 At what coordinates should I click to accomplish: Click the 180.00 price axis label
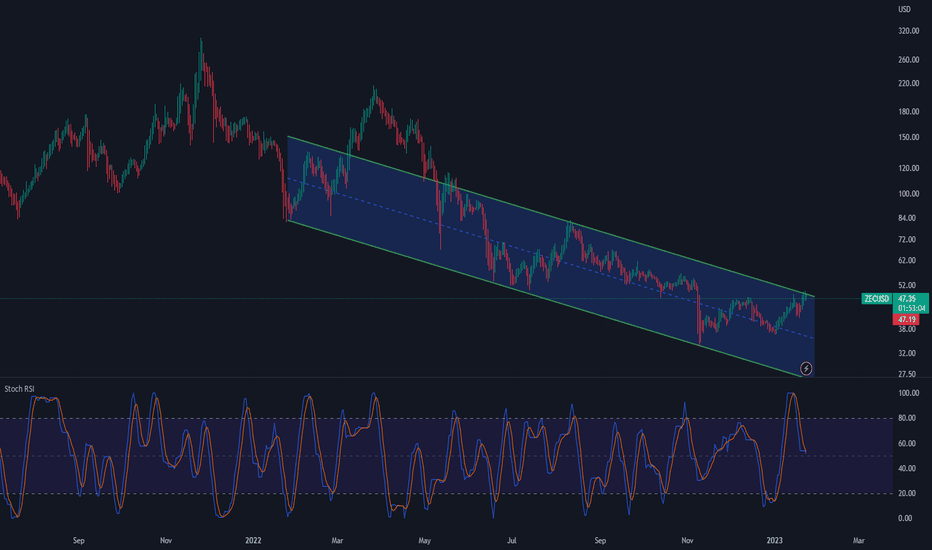908,112
